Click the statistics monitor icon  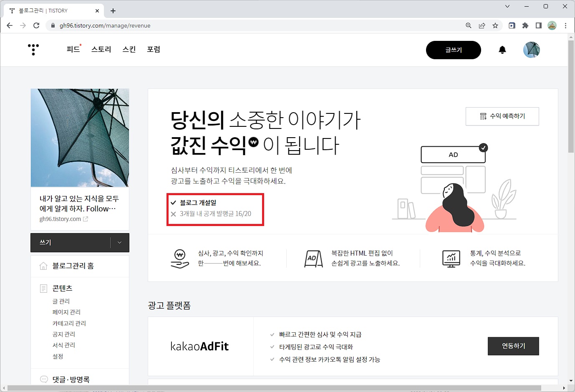(451, 259)
